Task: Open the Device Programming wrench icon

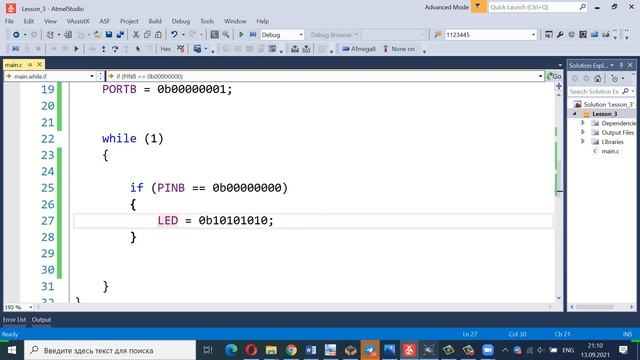Action: (x=560, y=35)
